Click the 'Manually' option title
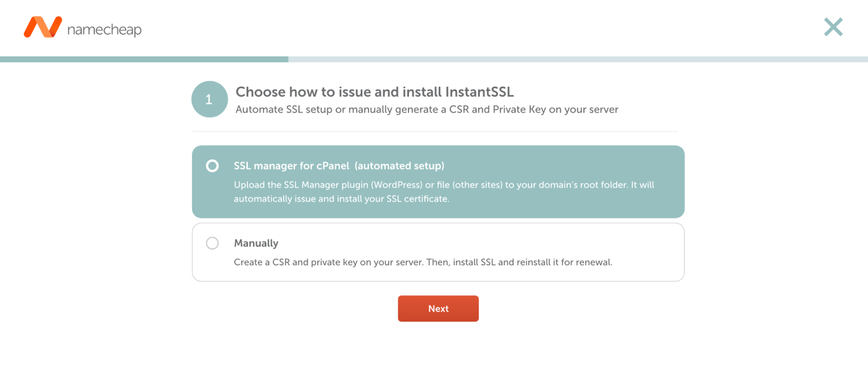 pyautogui.click(x=256, y=243)
